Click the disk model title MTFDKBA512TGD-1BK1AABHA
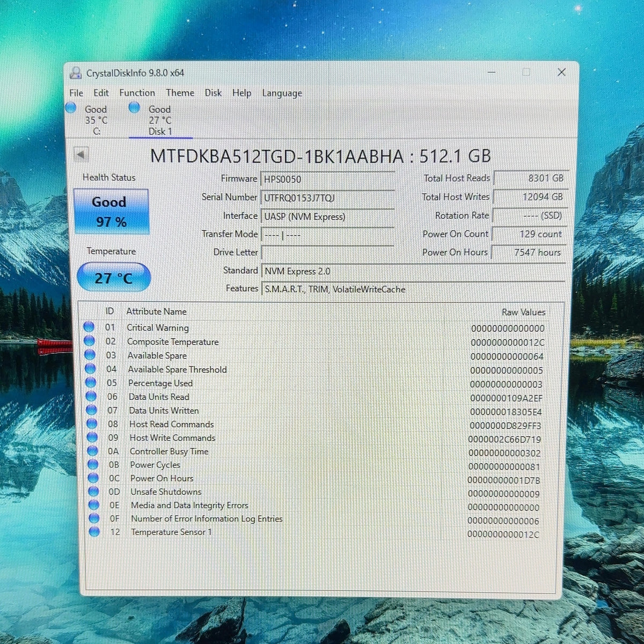This screenshot has height=644, width=644. pyautogui.click(x=276, y=156)
